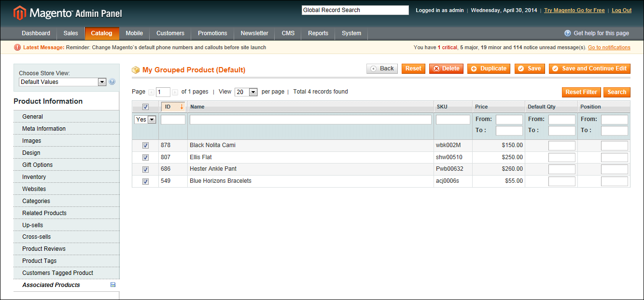Open the Dashboard menu
The image size is (644, 300).
pyautogui.click(x=36, y=33)
